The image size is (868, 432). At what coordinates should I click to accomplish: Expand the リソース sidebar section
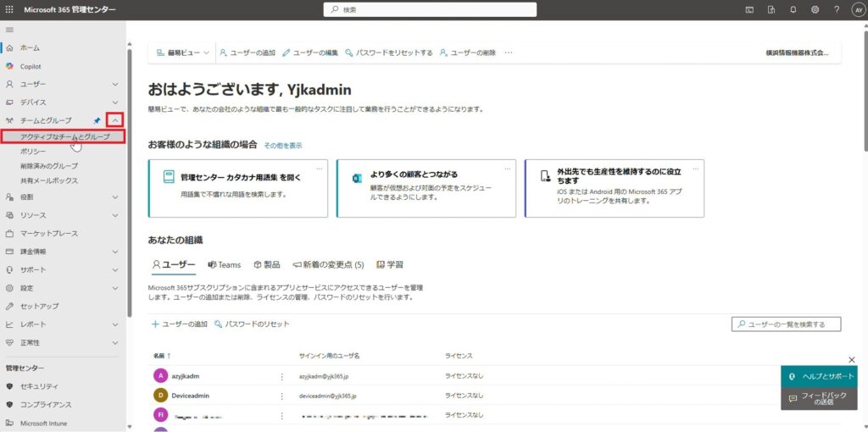[115, 215]
